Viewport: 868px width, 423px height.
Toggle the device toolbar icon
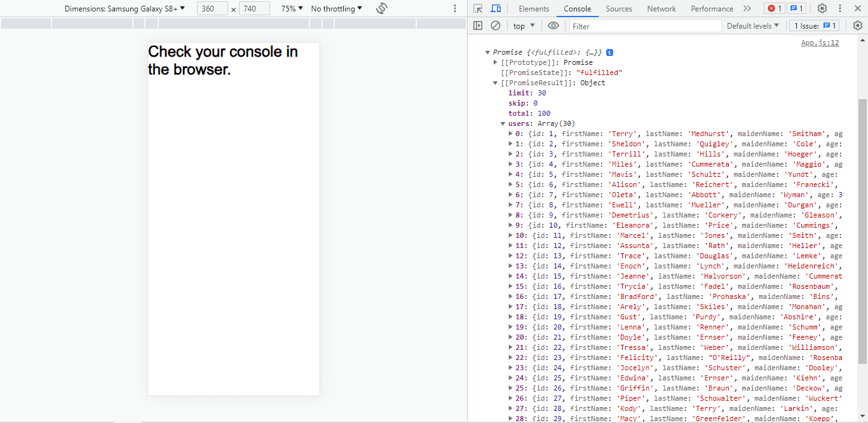click(x=496, y=8)
